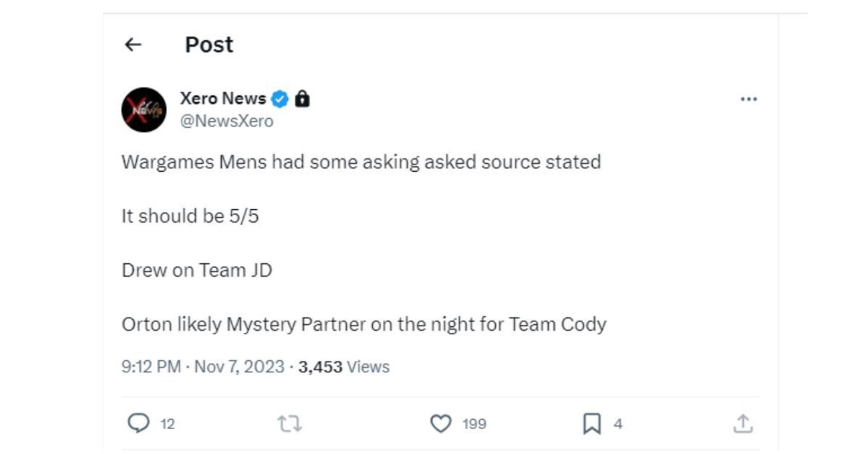Retweet the post about Wargames
Viewport: 868px width, 454px height.
(291, 423)
